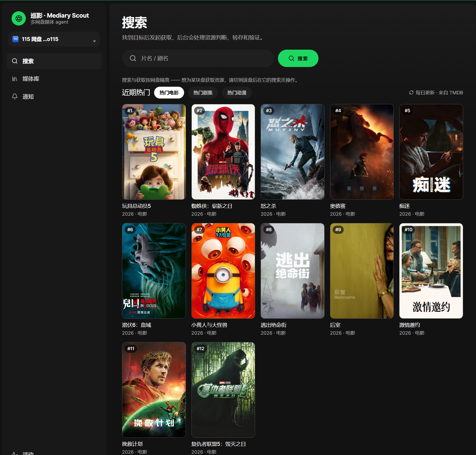This screenshot has height=455, width=476.
Task: Open the 后室 Backrooms poster
Action: click(x=362, y=271)
